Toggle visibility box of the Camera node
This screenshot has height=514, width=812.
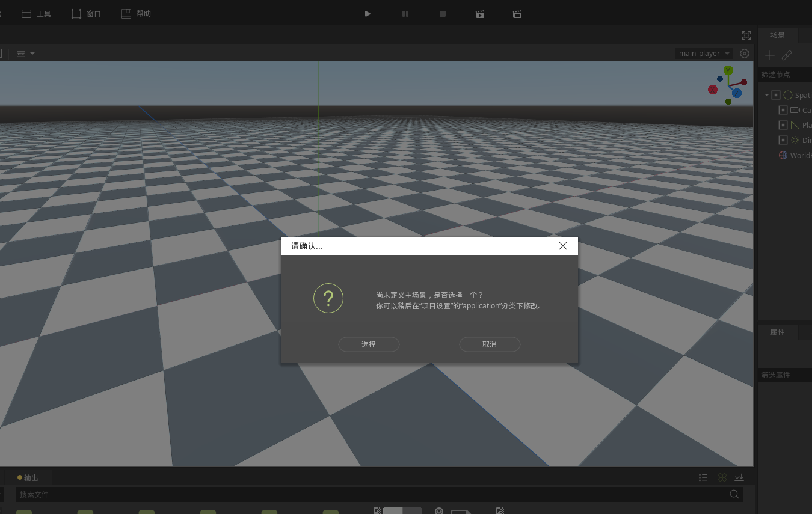coord(783,110)
